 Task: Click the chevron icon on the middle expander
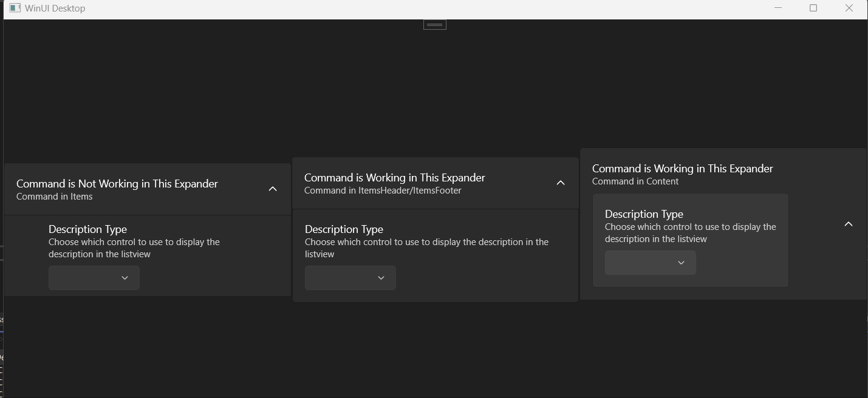coord(561,183)
